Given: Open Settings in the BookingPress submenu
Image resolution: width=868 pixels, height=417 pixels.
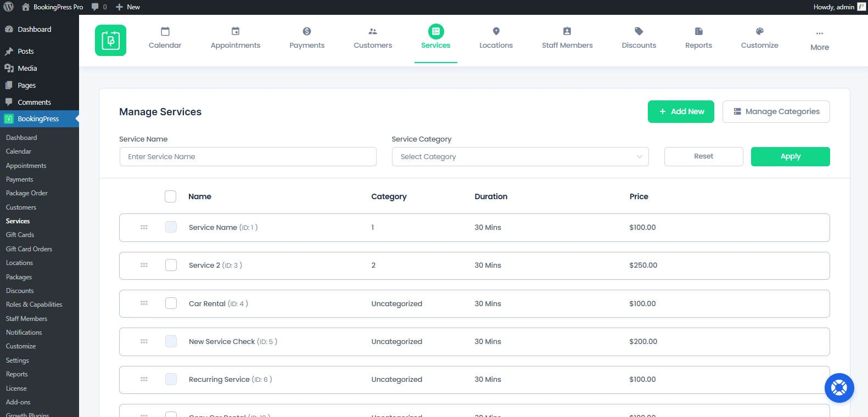Looking at the screenshot, I should (17, 360).
